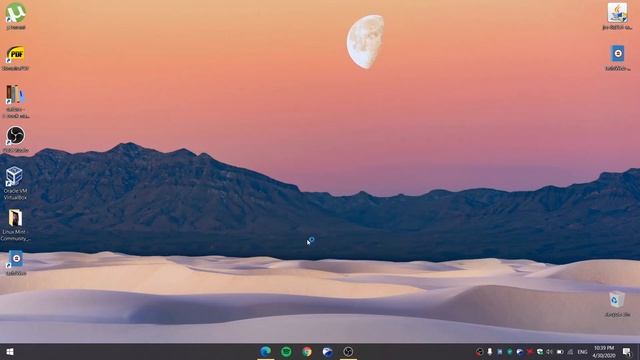Open the green Spotify taskbar icon
Image resolution: width=640 pixels, height=360 pixels.
pos(286,351)
